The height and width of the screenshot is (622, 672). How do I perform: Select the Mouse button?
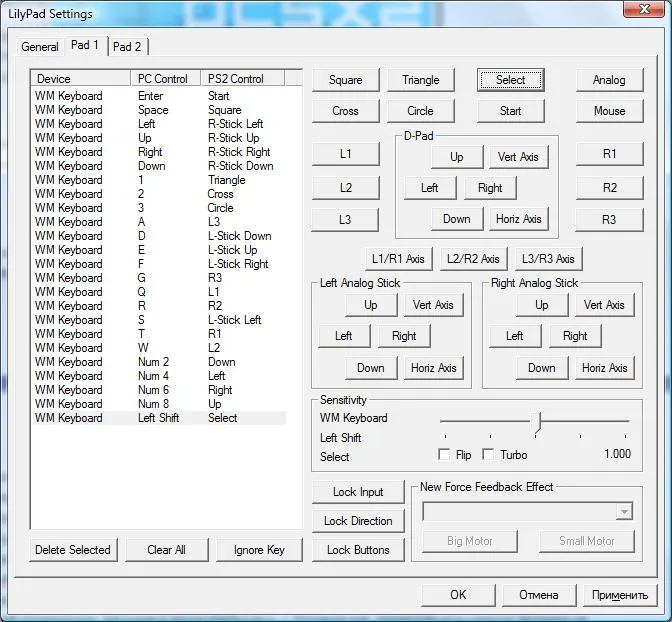click(x=609, y=111)
